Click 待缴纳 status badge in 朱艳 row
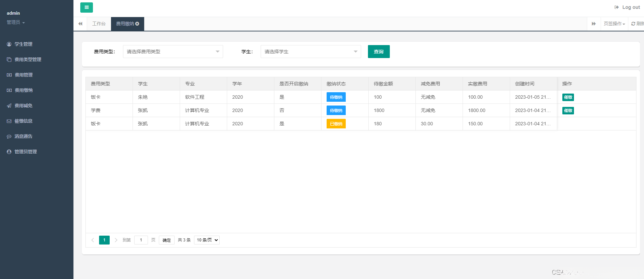Viewport: 644px width, 279px height. pos(336,97)
